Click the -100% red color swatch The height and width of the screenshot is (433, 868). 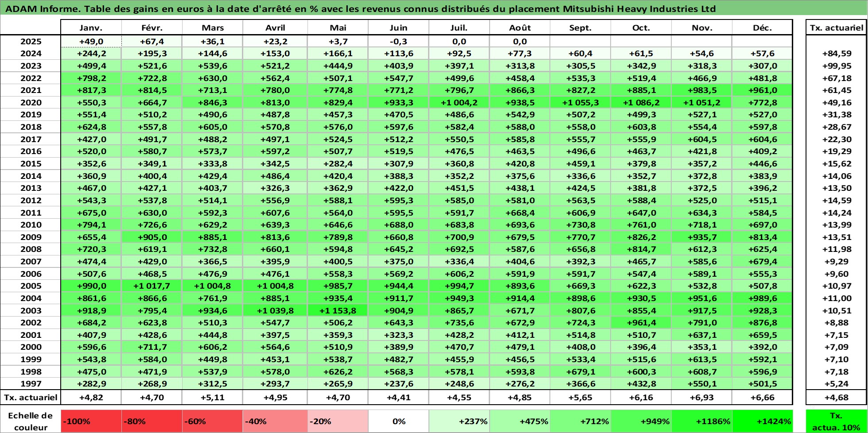(91, 421)
